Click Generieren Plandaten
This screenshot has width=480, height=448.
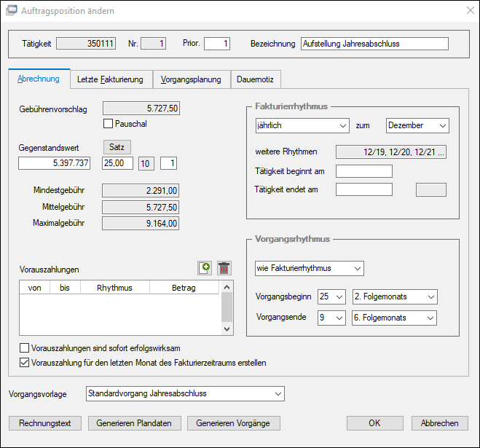[x=135, y=423]
